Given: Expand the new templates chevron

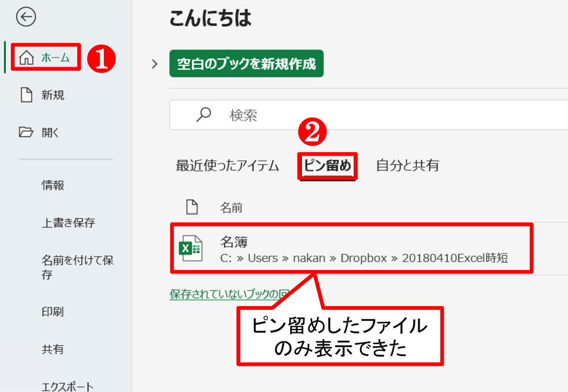Looking at the screenshot, I should pyautogui.click(x=154, y=64).
